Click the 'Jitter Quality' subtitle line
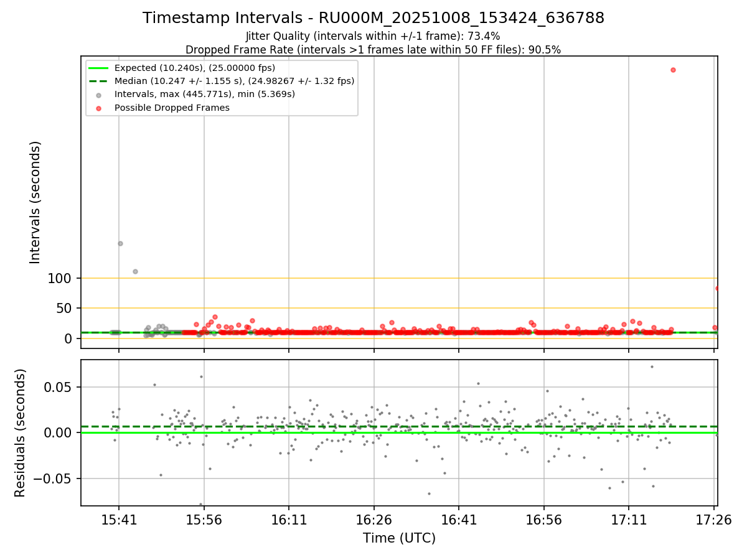The image size is (747, 560). coord(373,36)
